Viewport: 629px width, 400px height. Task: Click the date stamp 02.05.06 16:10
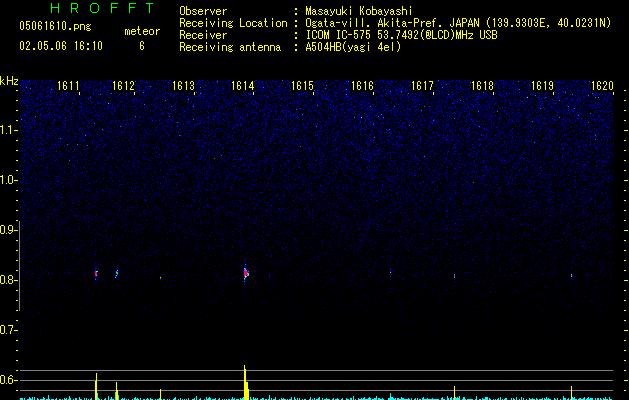coord(61,46)
